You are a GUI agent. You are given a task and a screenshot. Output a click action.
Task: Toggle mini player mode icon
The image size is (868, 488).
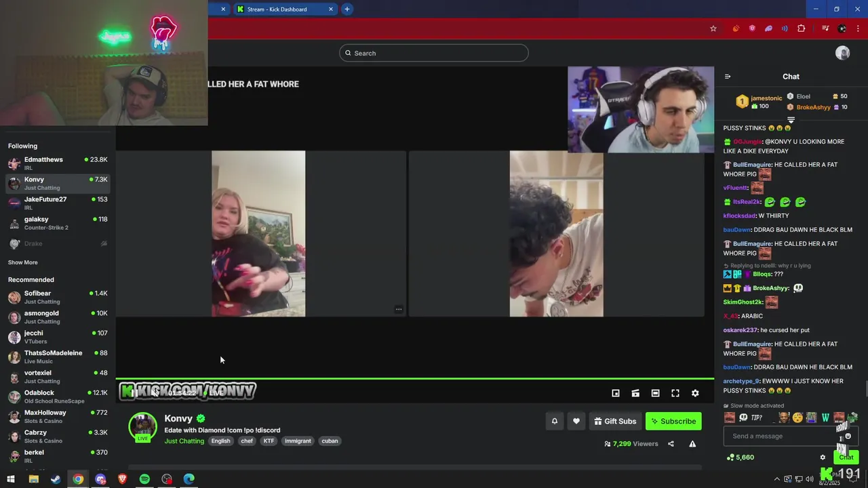click(616, 393)
